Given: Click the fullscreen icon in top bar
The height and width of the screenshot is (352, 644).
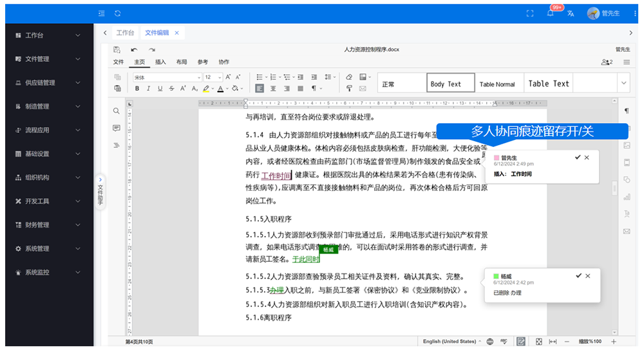Looking at the screenshot, I should [x=530, y=14].
